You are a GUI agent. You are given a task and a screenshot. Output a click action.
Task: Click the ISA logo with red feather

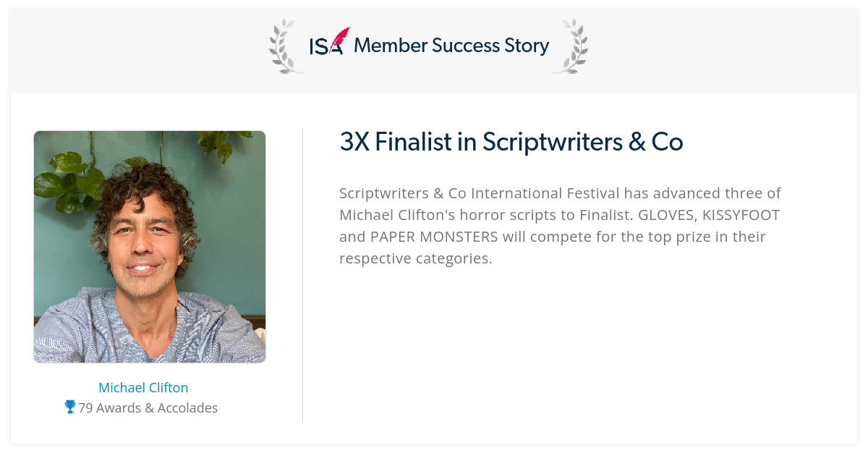[x=330, y=42]
